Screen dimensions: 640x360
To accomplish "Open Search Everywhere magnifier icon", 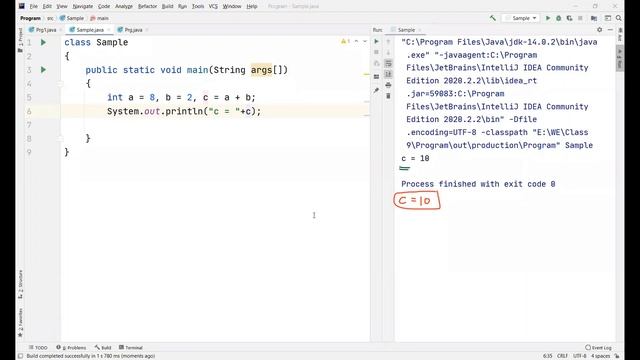I will click(619, 18).
